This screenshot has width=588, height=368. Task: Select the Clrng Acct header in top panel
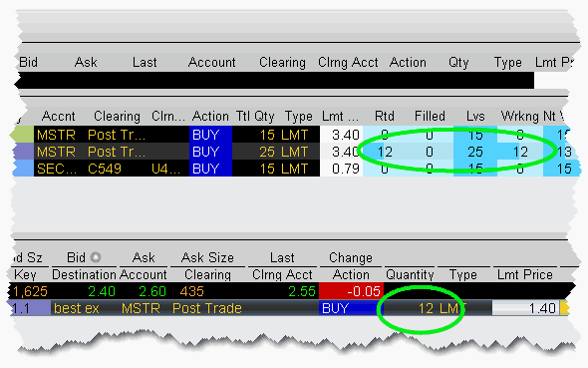tap(348, 62)
